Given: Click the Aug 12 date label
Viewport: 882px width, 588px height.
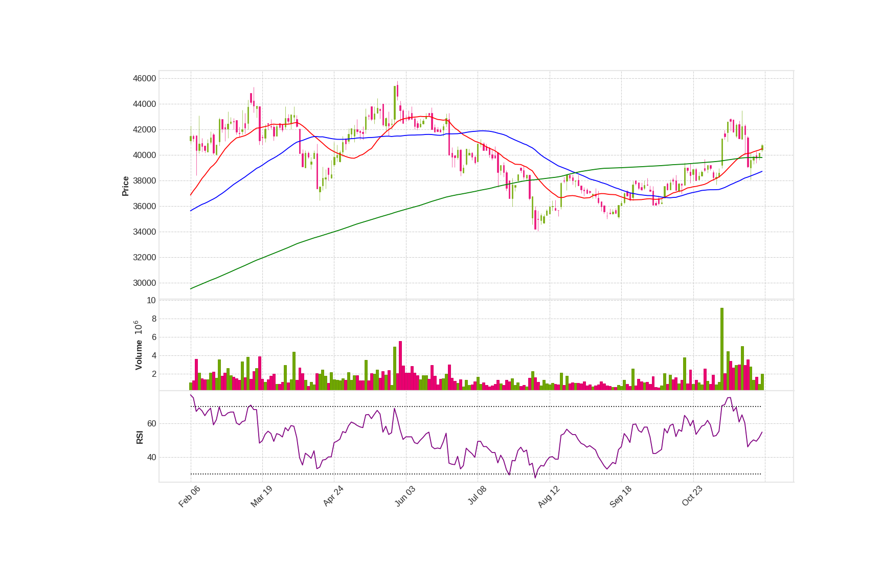Looking at the screenshot, I should click(549, 496).
